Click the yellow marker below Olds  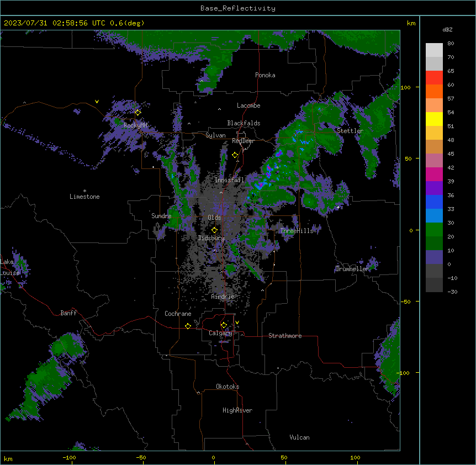pos(215,230)
